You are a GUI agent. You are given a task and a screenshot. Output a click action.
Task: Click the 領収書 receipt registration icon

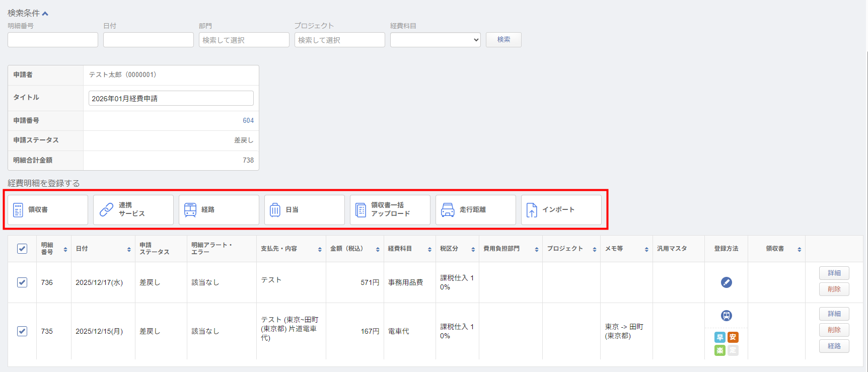(18, 210)
